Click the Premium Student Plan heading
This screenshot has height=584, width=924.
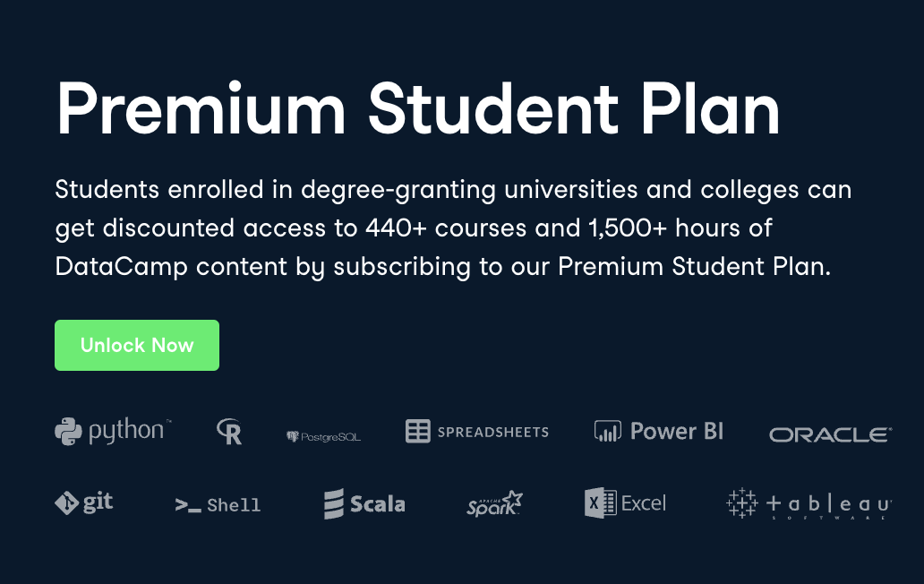click(418, 107)
